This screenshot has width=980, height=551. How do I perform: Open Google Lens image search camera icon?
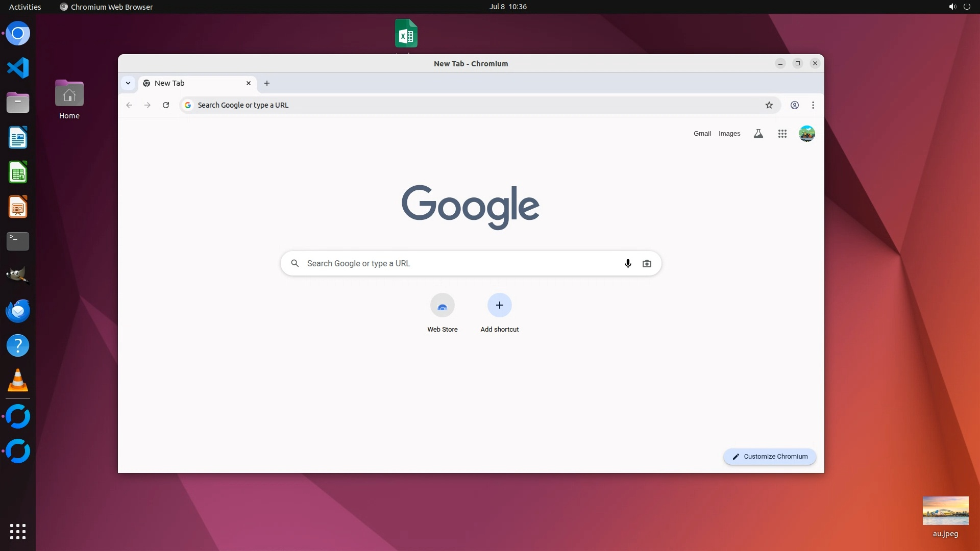pyautogui.click(x=647, y=264)
